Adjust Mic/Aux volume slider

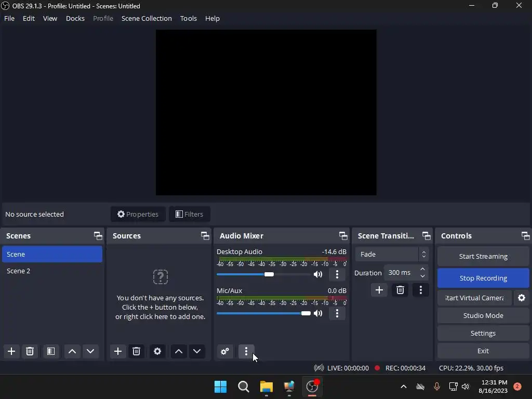click(305, 313)
